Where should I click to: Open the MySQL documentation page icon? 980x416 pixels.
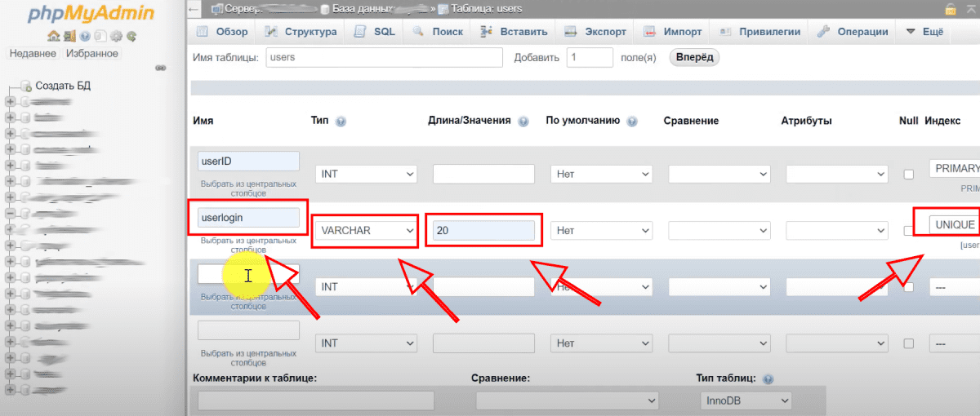pyautogui.click(x=100, y=36)
